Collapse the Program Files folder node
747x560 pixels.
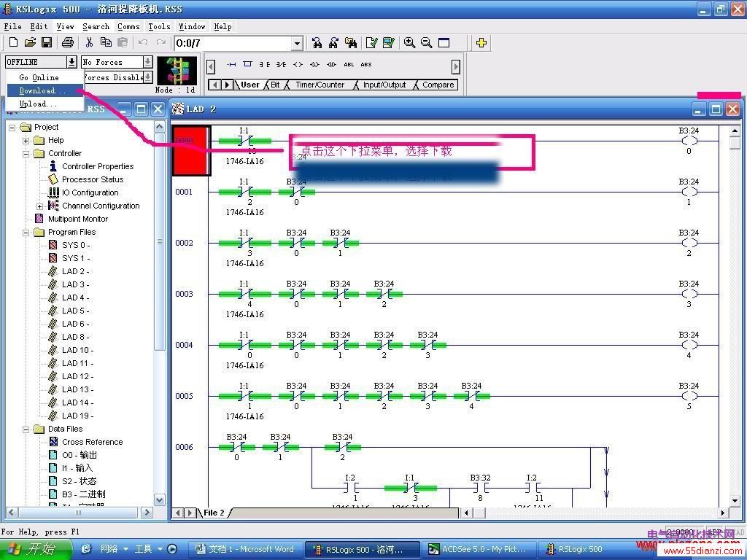tap(26, 233)
